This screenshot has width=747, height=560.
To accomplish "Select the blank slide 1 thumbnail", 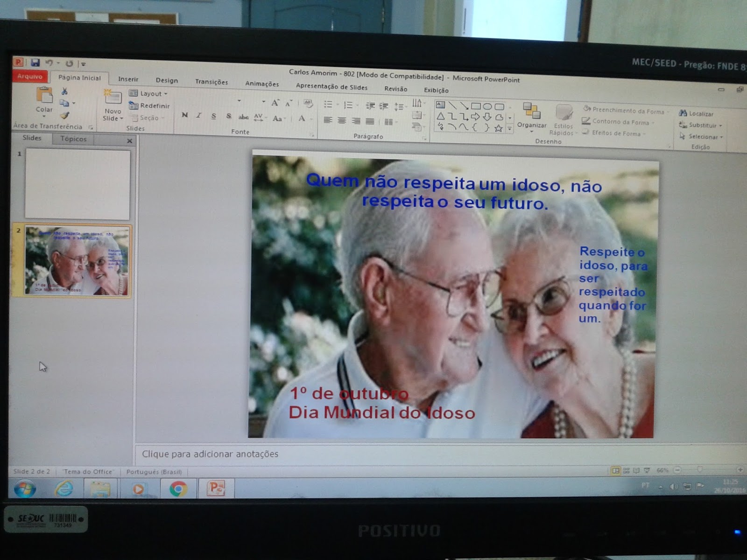I will coord(78,184).
